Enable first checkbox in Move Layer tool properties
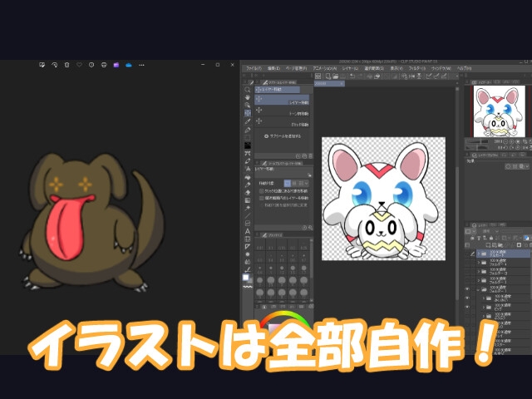The height and width of the screenshot is (399, 532). 261,191
